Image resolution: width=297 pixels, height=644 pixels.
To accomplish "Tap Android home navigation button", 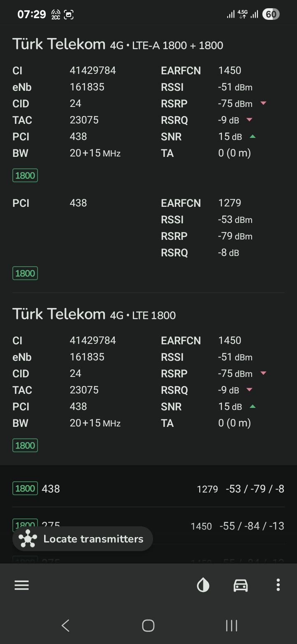I will pyautogui.click(x=148, y=625).
